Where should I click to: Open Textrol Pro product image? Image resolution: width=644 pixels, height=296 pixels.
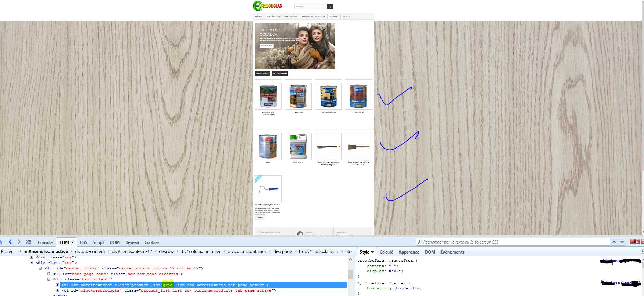click(x=298, y=96)
